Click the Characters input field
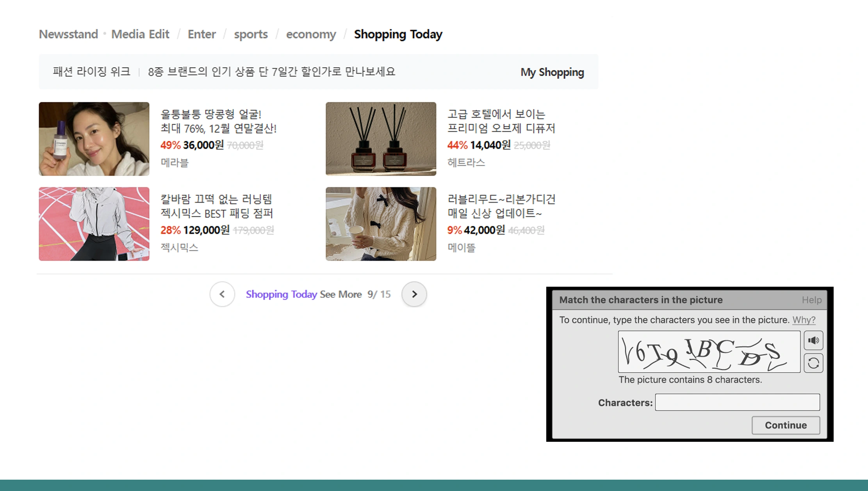The image size is (868, 491). click(x=737, y=402)
